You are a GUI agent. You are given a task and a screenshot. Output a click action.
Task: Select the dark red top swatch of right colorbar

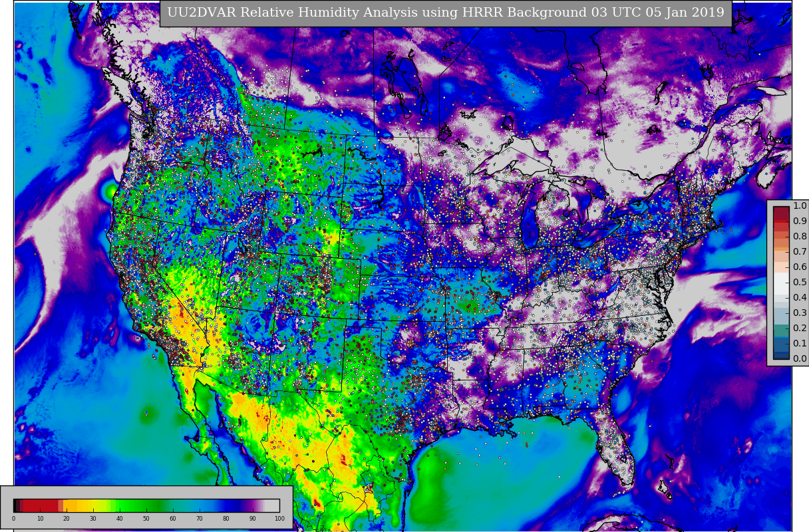(781, 213)
